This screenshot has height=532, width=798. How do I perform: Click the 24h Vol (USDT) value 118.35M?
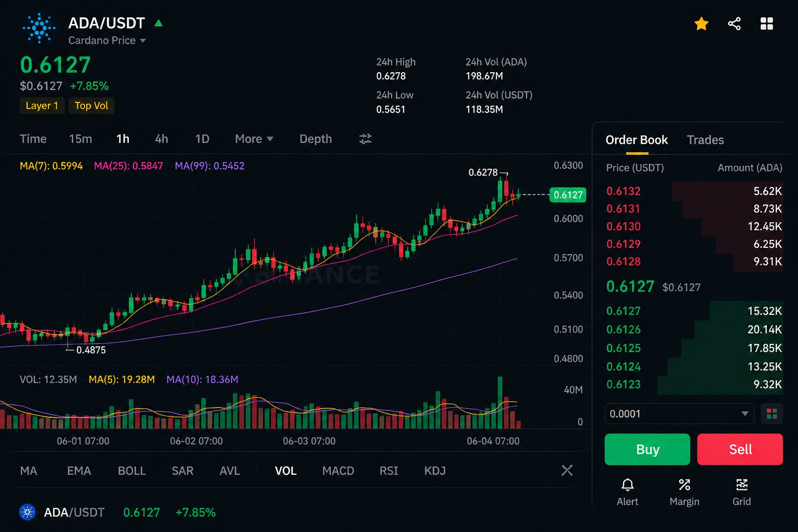pos(484,109)
